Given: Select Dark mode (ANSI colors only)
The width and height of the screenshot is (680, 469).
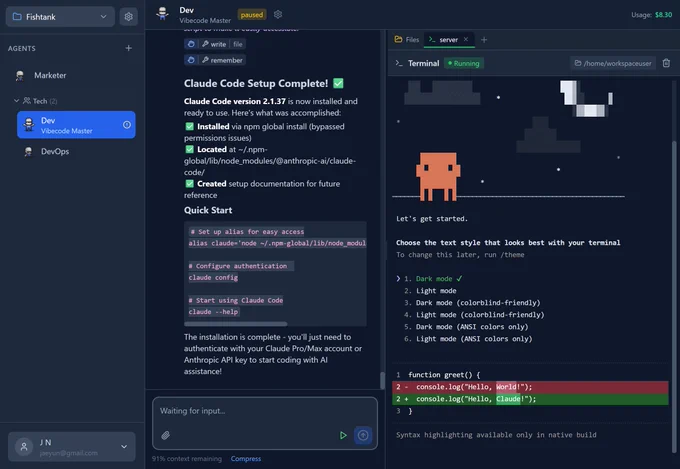Looking at the screenshot, I should click(466, 327).
